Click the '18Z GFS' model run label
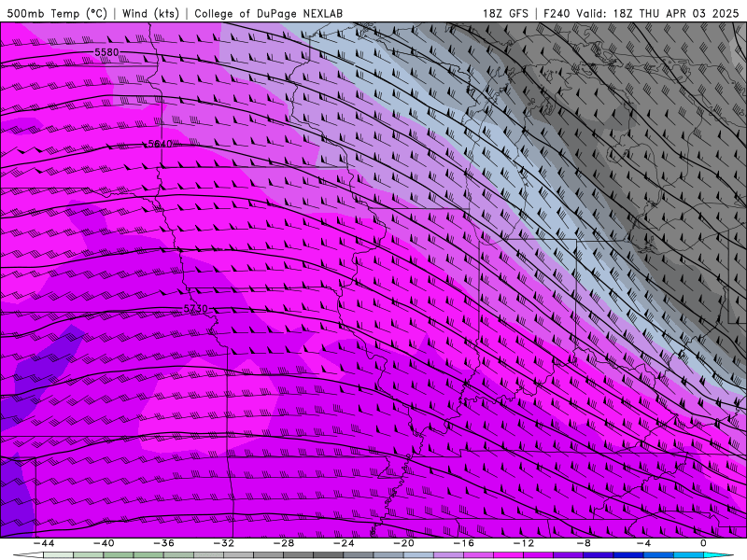 (x=505, y=13)
